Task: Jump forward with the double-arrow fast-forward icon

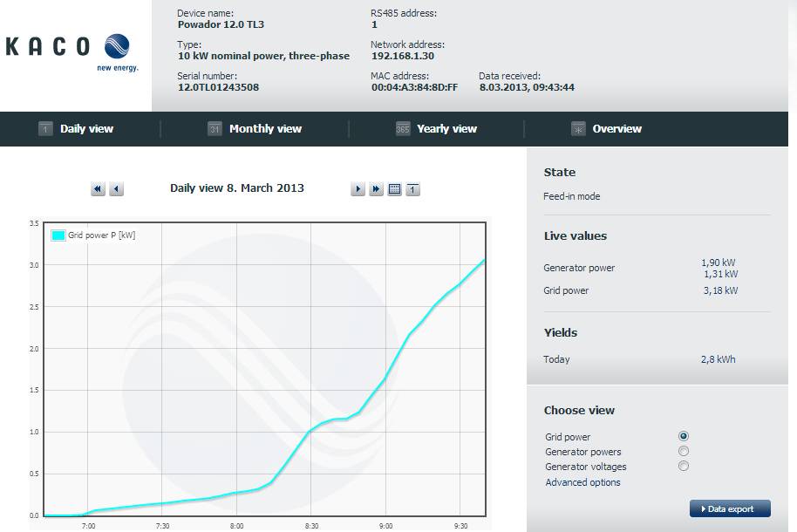Action: (x=376, y=189)
